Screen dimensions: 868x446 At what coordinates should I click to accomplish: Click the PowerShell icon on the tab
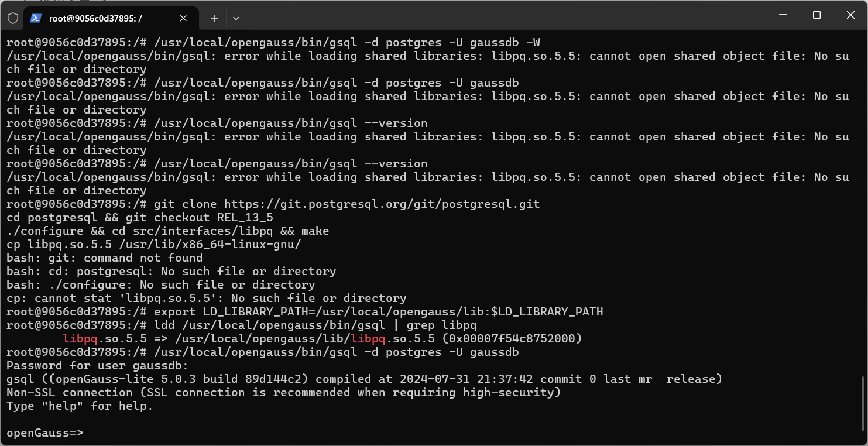click(x=36, y=18)
